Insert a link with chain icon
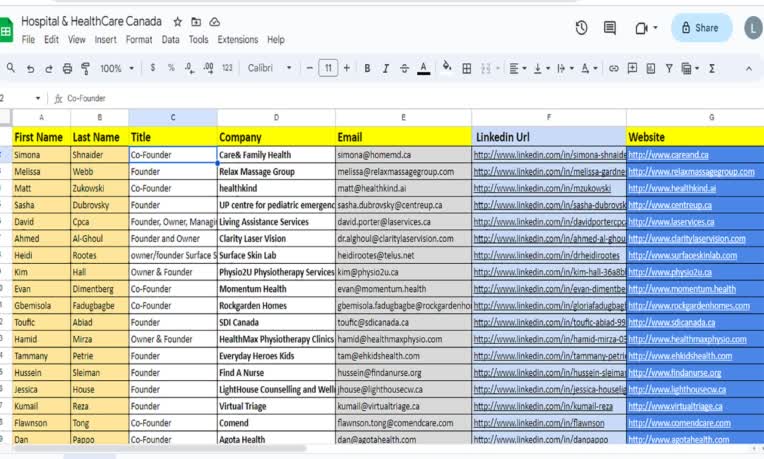The height and width of the screenshot is (459, 764). pos(613,69)
